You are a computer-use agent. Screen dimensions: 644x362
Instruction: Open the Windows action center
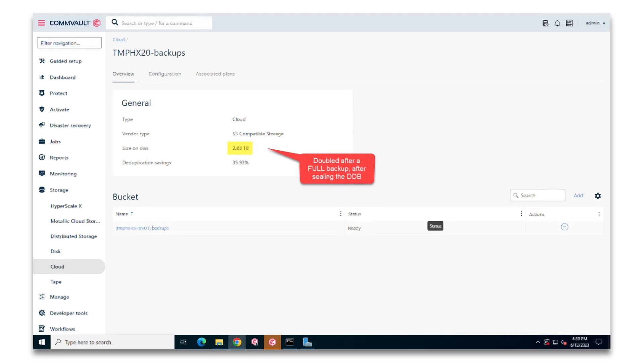[x=598, y=342]
